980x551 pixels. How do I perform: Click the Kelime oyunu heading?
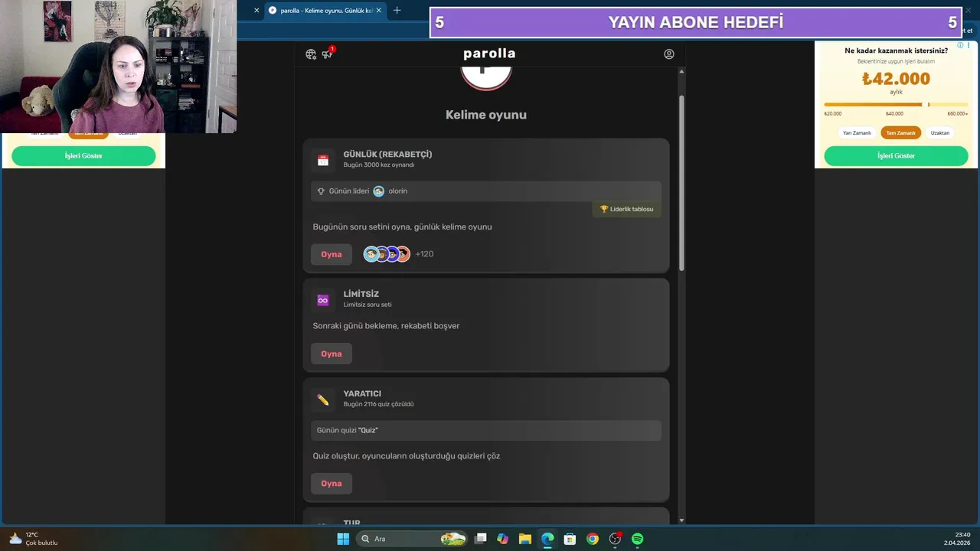(x=486, y=115)
